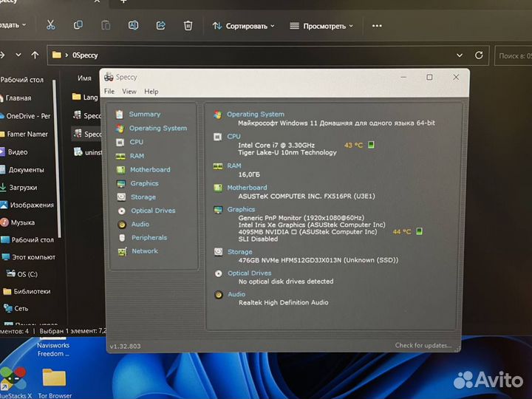Click the Optical Drives heading in summary pane
The height and width of the screenshot is (399, 532).
coord(250,273)
